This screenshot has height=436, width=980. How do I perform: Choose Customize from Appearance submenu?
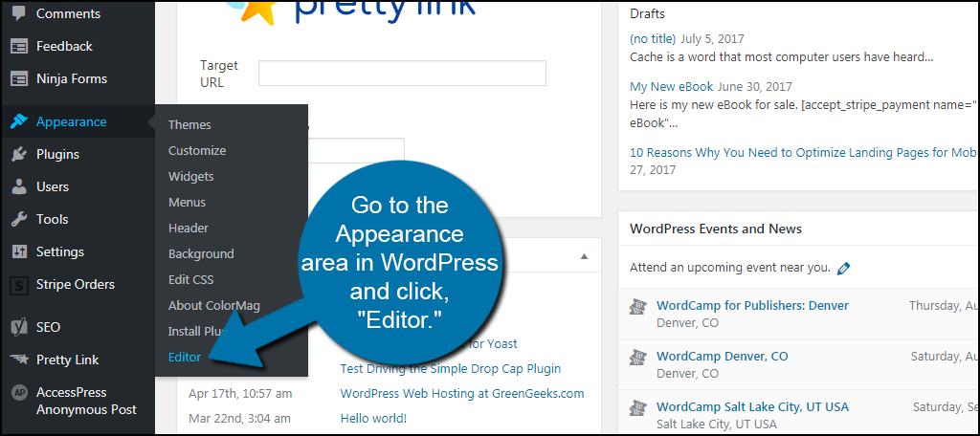[197, 150]
